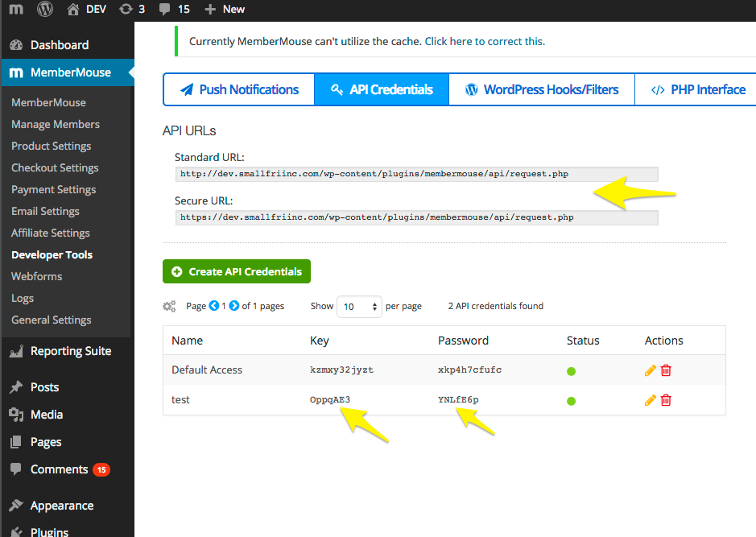Open the WordPress Hooks/Filters tab
Viewport: 756px width, 537px height.
(542, 89)
